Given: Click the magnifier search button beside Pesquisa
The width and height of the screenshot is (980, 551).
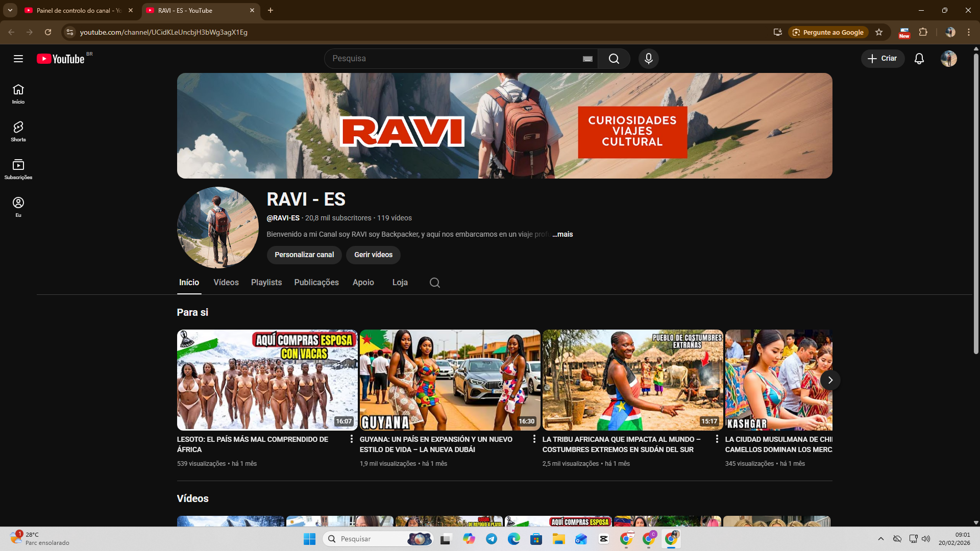Looking at the screenshot, I should [614, 59].
